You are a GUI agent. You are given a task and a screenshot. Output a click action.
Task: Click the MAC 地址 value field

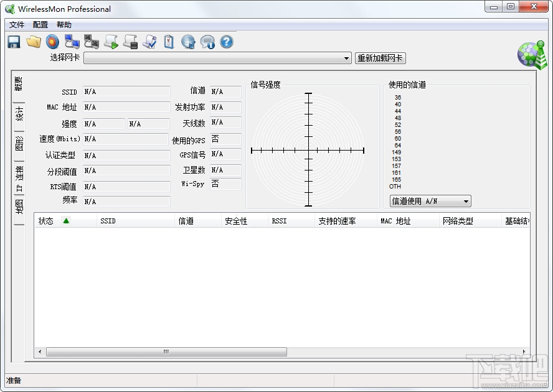(x=126, y=107)
